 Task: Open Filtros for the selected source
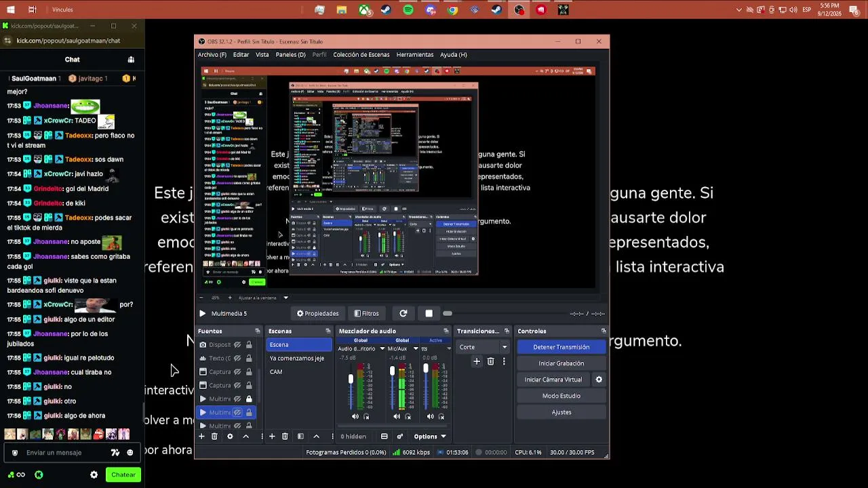click(x=366, y=314)
